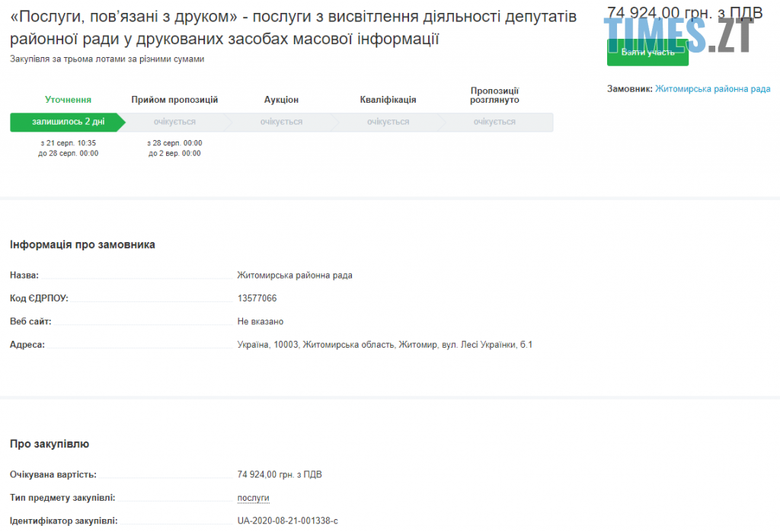
Task: Click the 'Інформація про замовника' section heading
Action: point(82,244)
